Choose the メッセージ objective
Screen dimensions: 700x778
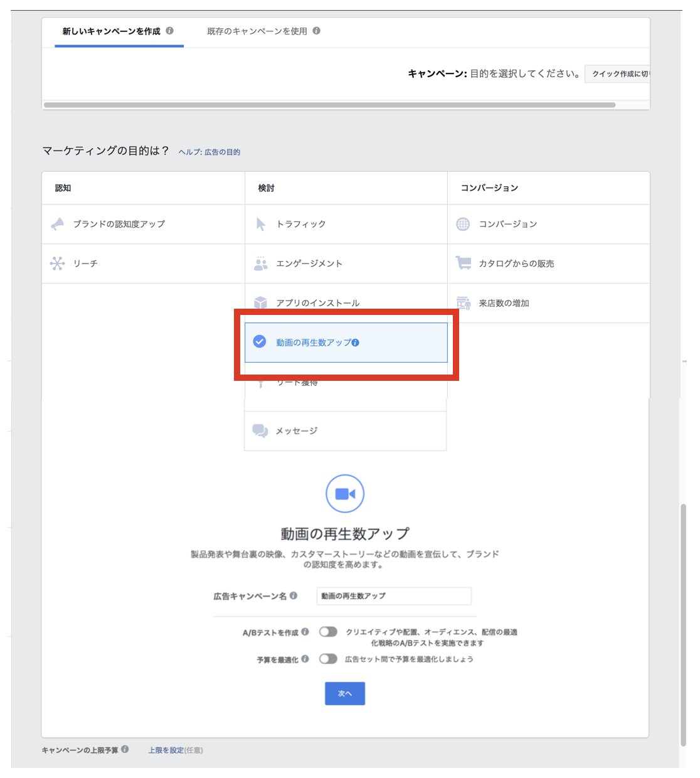point(346,431)
